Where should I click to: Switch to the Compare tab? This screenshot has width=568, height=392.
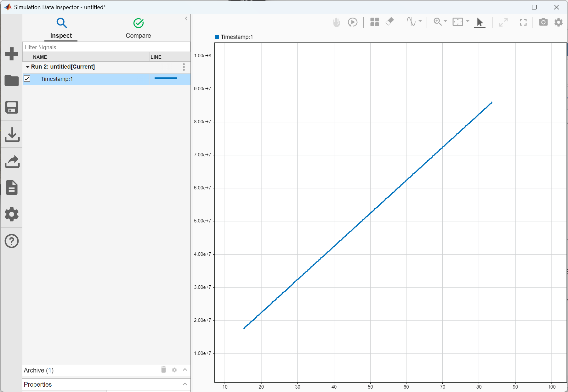tap(138, 28)
